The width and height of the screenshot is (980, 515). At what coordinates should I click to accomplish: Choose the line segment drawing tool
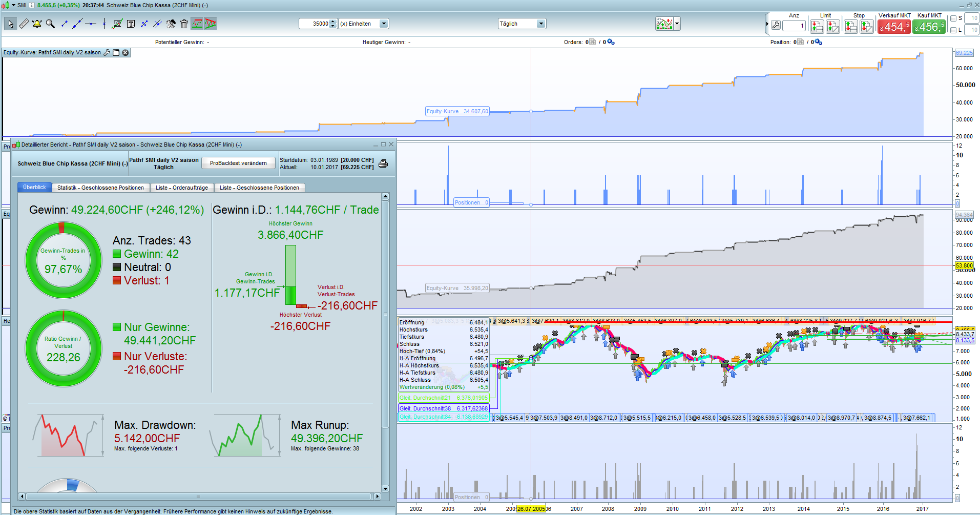(64, 24)
